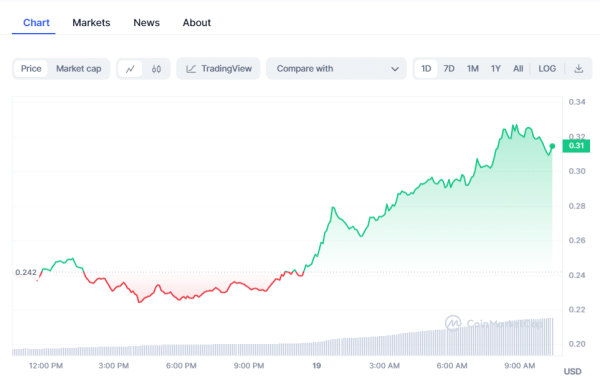Click current price tag 0.31
Image resolution: width=600 pixels, height=387 pixels.
point(576,146)
